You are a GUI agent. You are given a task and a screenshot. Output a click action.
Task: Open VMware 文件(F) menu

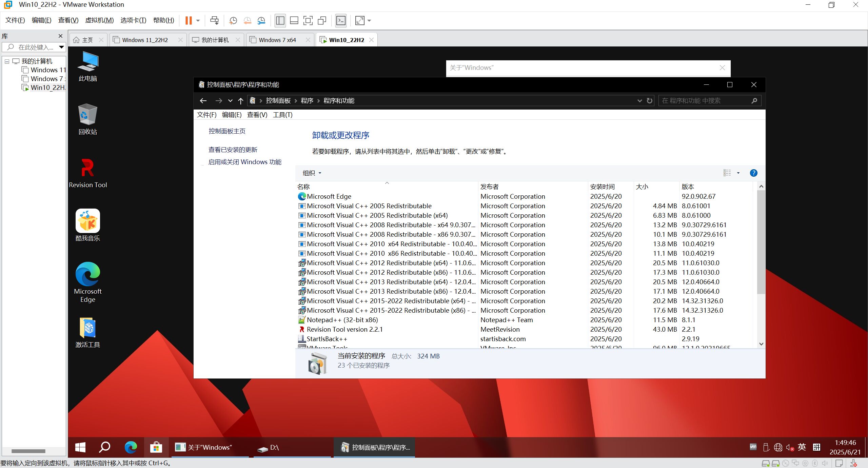15,20
